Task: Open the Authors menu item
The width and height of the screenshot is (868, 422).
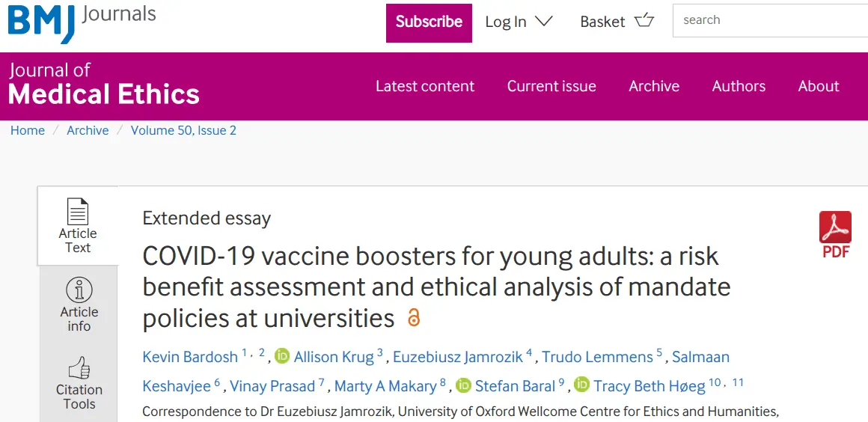Action: click(x=739, y=86)
